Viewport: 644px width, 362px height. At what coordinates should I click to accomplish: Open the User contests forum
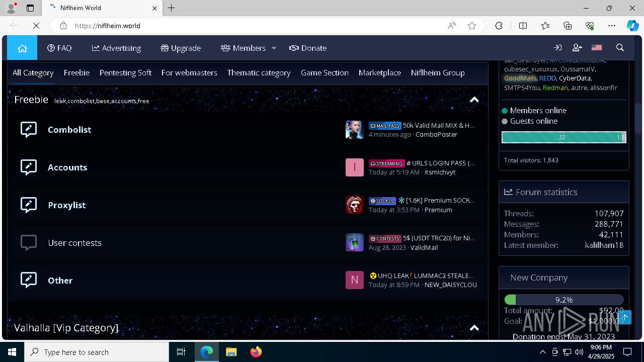(74, 243)
